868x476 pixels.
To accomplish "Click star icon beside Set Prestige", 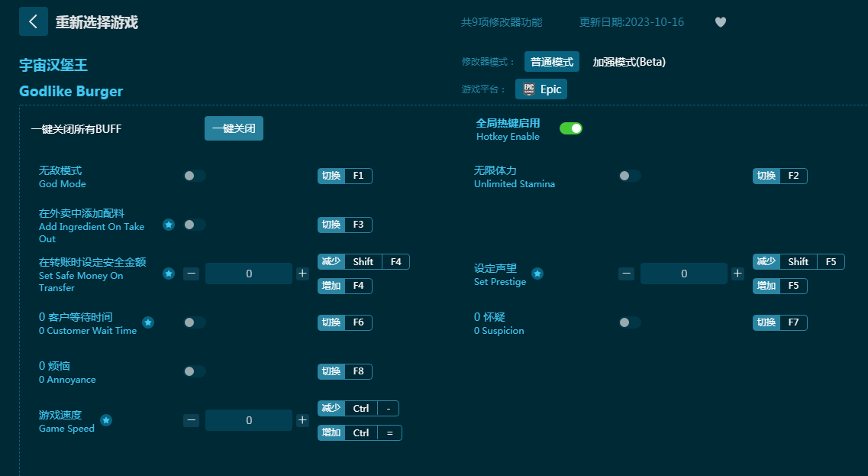I will click(537, 274).
